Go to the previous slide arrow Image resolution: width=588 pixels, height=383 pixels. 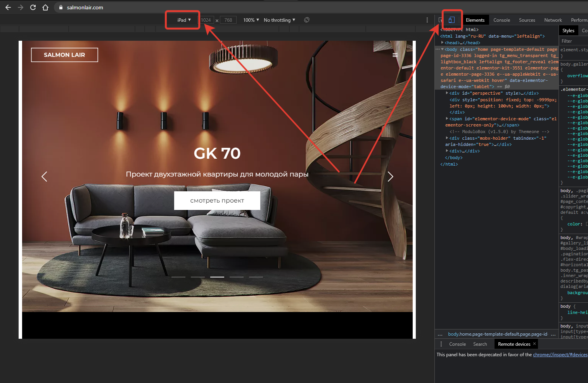[44, 177]
